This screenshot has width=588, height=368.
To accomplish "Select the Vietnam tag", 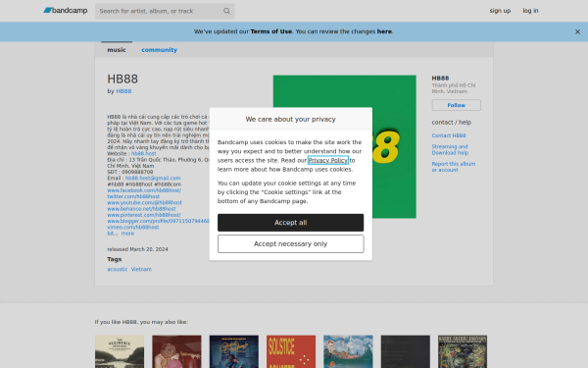I will tap(141, 269).
